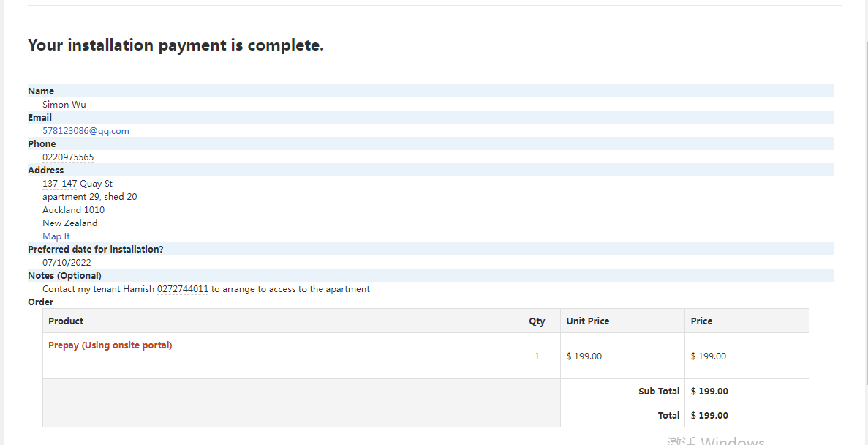
Task: Click the tenant phone number 0272744011
Action: click(x=183, y=289)
